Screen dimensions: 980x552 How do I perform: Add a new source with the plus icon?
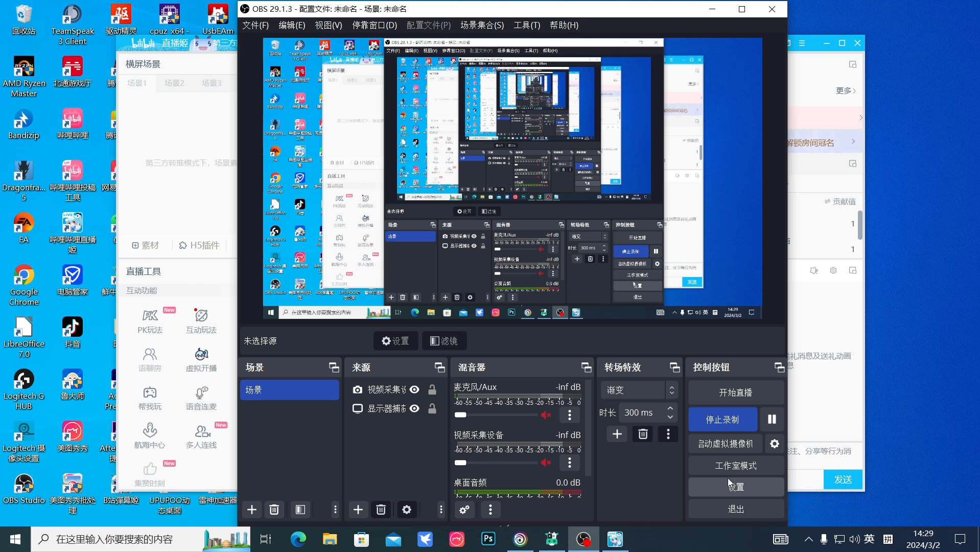coord(358,510)
